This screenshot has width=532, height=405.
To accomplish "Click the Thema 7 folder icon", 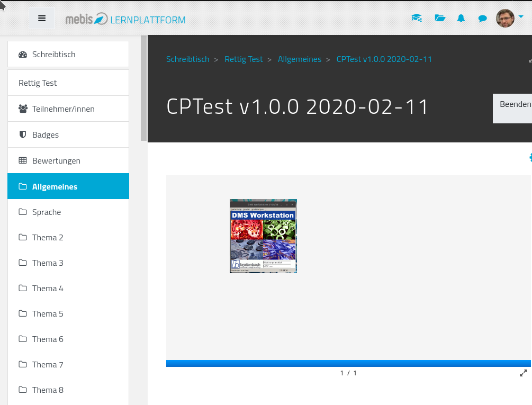I will tap(23, 365).
